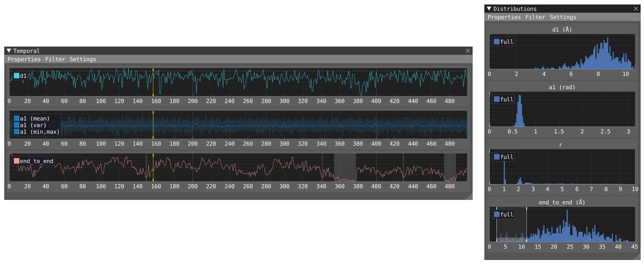Click full legend swatch in end_to_end (Å) histogram
This screenshot has width=644, height=265.
click(497, 214)
